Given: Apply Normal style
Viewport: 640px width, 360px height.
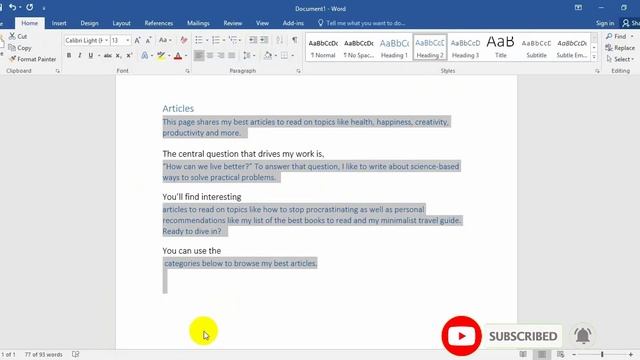Looking at the screenshot, I should point(323,48).
